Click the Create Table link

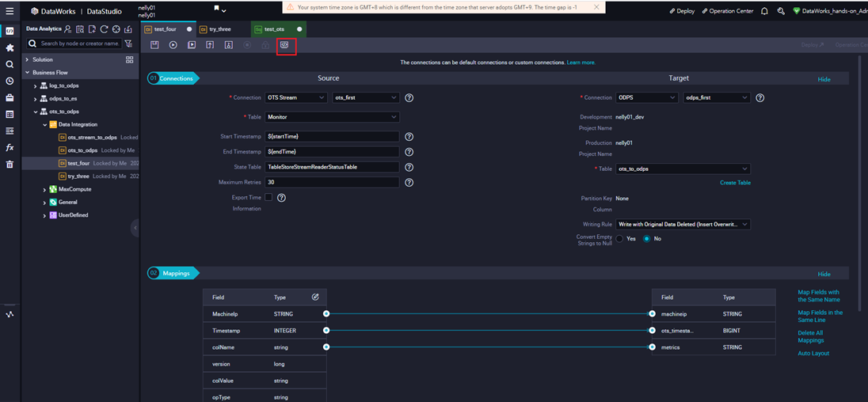735,183
